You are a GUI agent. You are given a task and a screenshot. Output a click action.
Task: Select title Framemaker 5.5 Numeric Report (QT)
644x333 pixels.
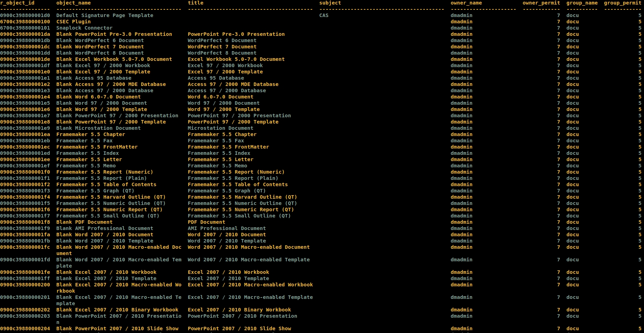[x=241, y=209]
